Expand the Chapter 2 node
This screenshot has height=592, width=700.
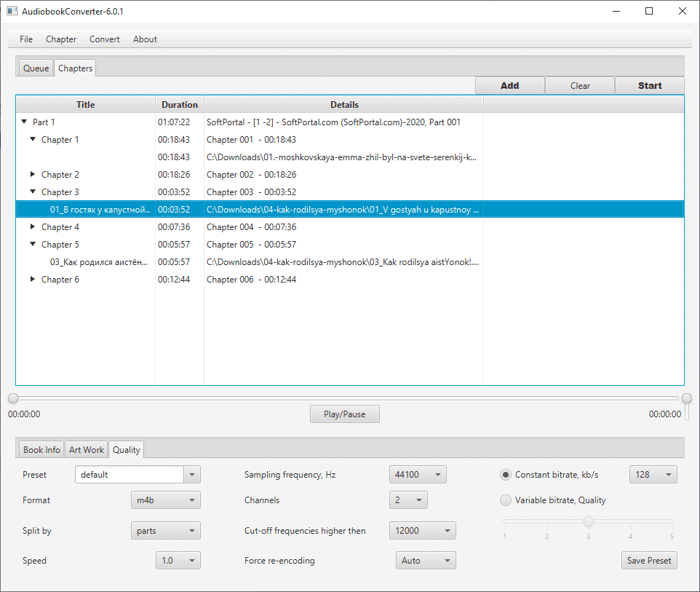[x=33, y=174]
